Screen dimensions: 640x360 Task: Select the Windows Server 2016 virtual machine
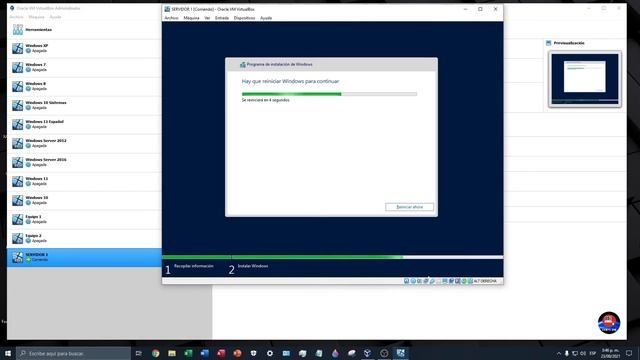[84, 162]
